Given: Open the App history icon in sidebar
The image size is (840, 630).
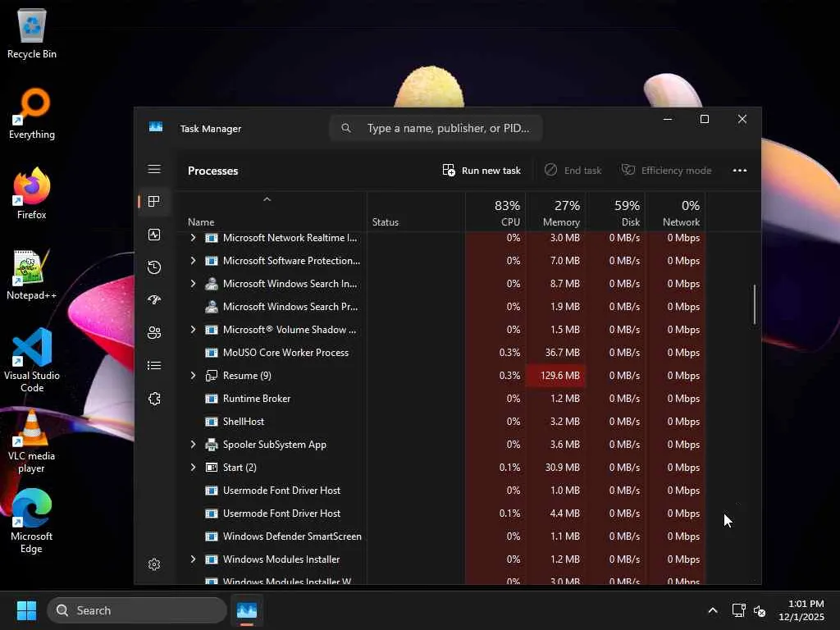Looking at the screenshot, I should (x=154, y=267).
